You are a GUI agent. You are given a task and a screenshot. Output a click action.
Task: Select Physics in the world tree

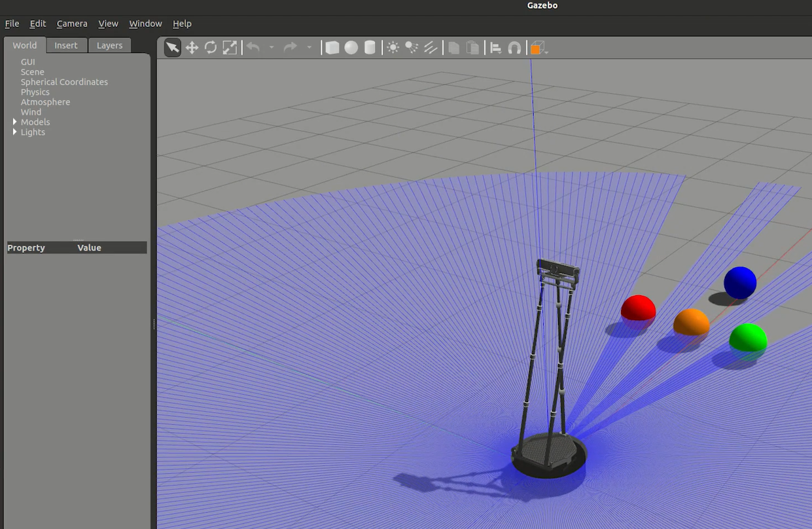coord(35,92)
